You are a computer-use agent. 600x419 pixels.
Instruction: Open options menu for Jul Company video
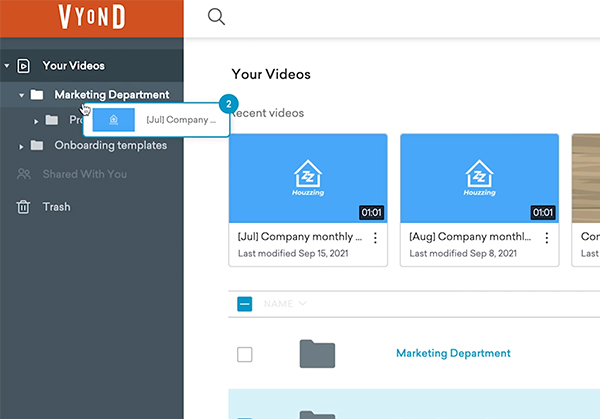(x=376, y=238)
